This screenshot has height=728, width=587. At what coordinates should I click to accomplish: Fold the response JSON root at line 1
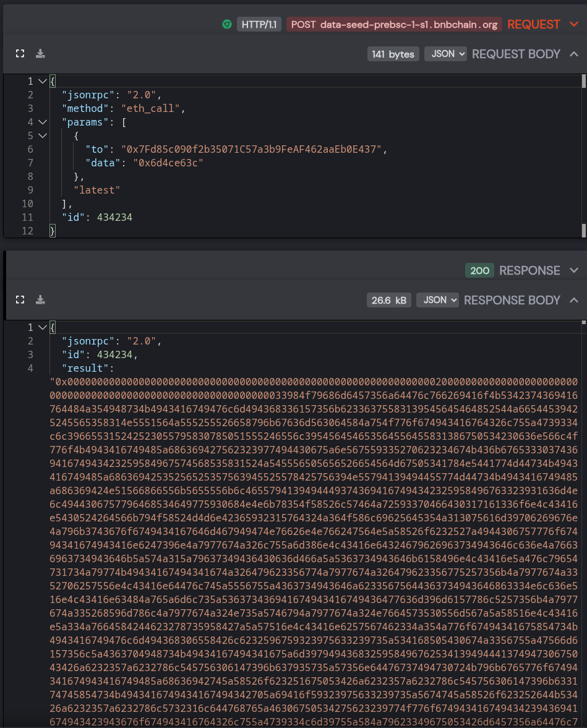click(42, 327)
